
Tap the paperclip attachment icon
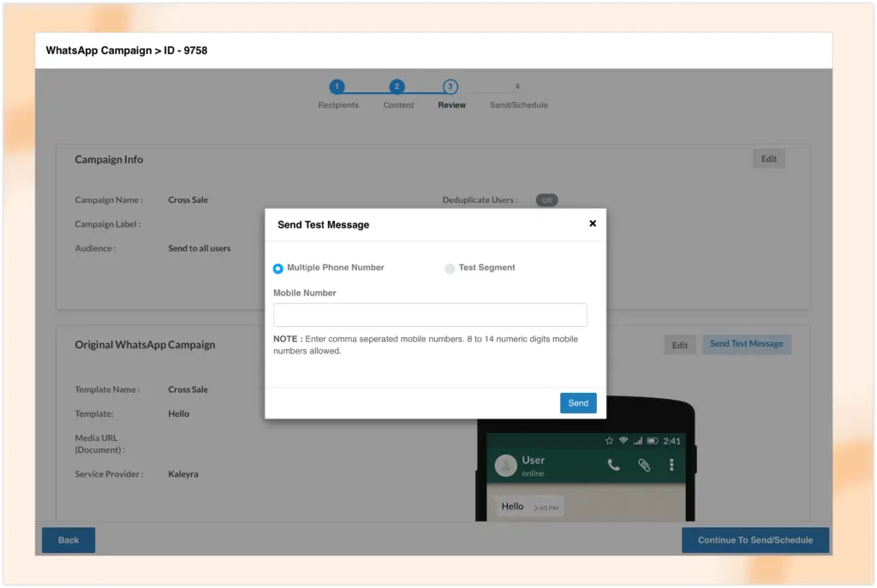coord(643,465)
